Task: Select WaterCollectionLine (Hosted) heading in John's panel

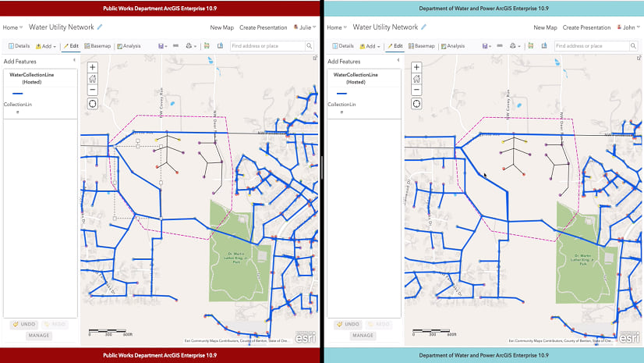Action: [356, 78]
